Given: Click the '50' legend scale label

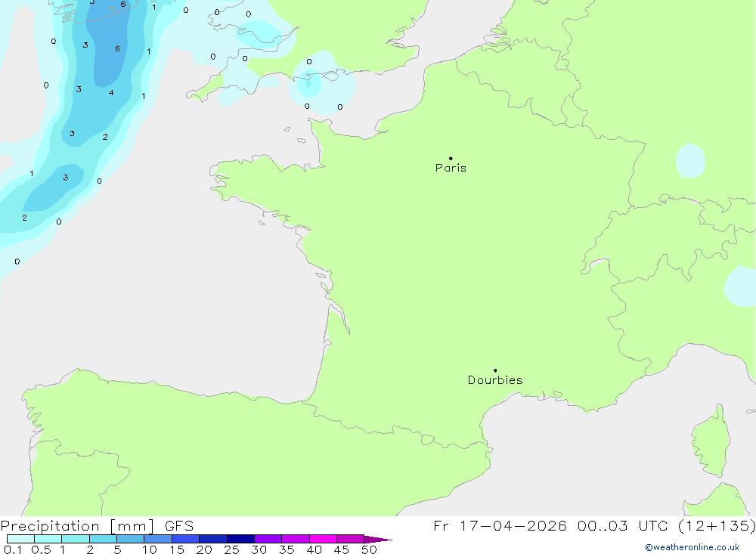Looking at the screenshot, I should coord(369,549).
